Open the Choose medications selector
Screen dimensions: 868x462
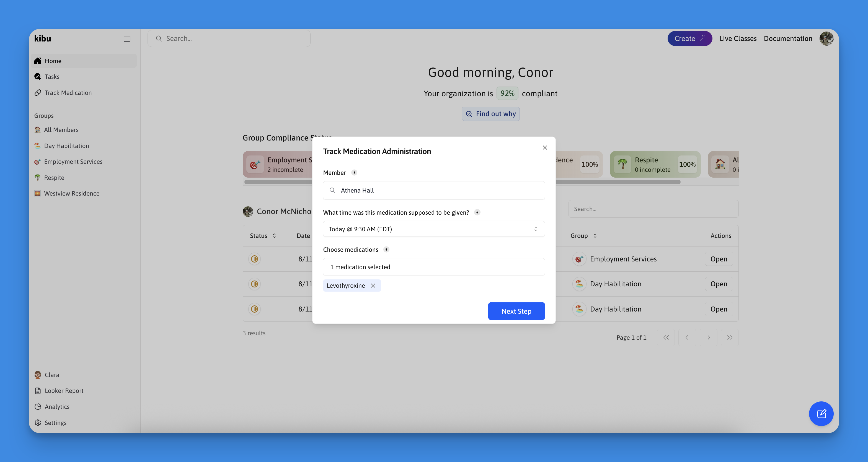(433, 267)
